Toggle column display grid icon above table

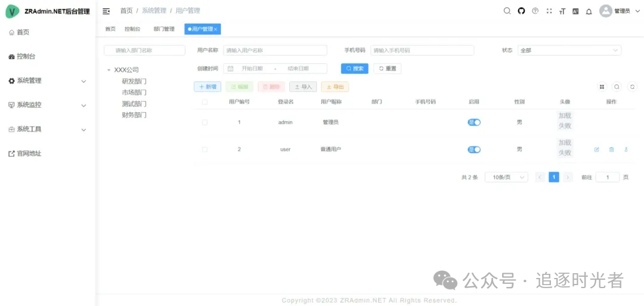pos(602,86)
